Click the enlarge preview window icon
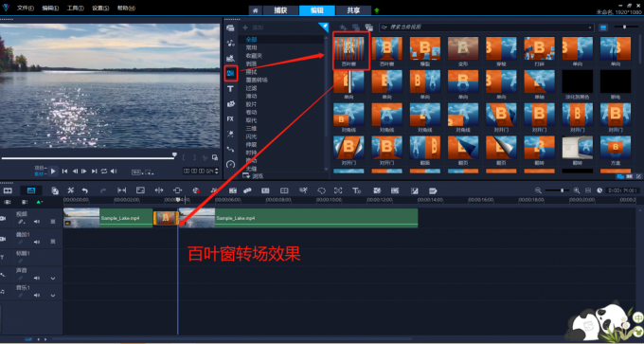644x344 pixels. pos(215,157)
